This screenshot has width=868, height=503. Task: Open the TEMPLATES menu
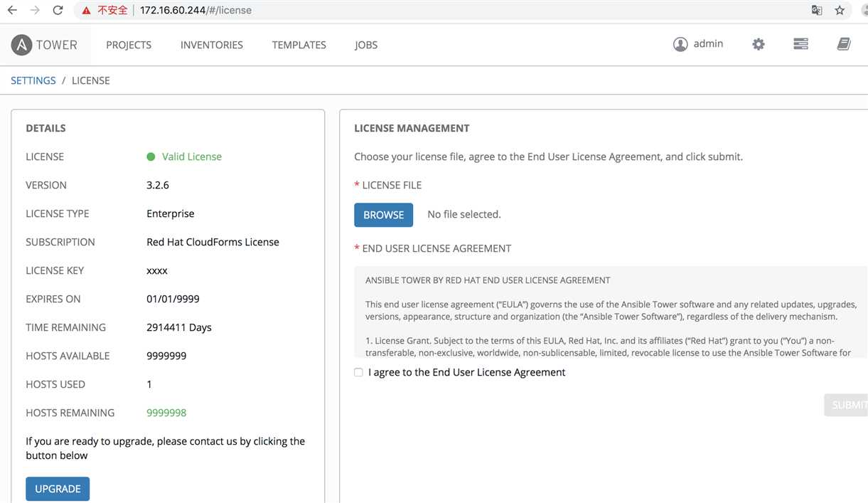pyautogui.click(x=299, y=45)
